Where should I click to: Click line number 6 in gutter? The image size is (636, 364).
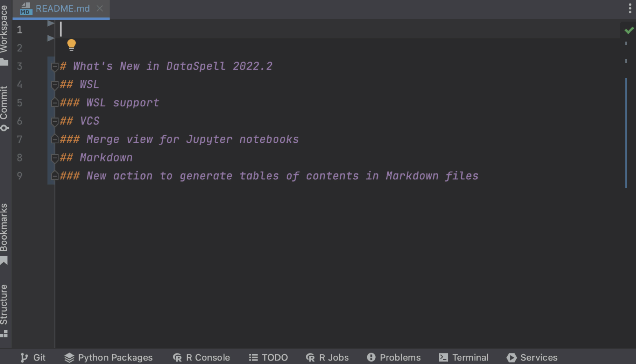tap(20, 121)
